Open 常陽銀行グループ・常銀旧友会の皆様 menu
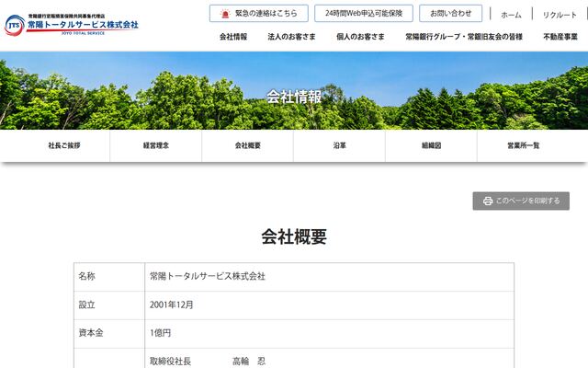588x368 pixels. 463,37
